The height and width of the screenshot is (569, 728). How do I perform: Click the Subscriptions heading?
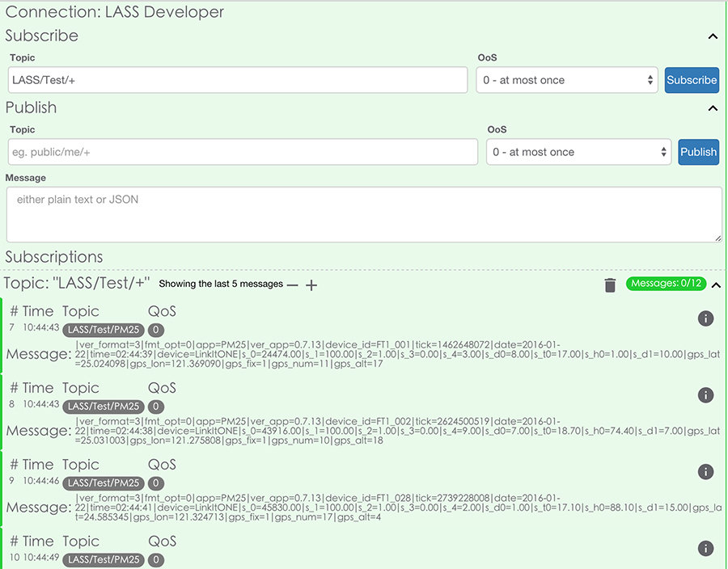(54, 257)
